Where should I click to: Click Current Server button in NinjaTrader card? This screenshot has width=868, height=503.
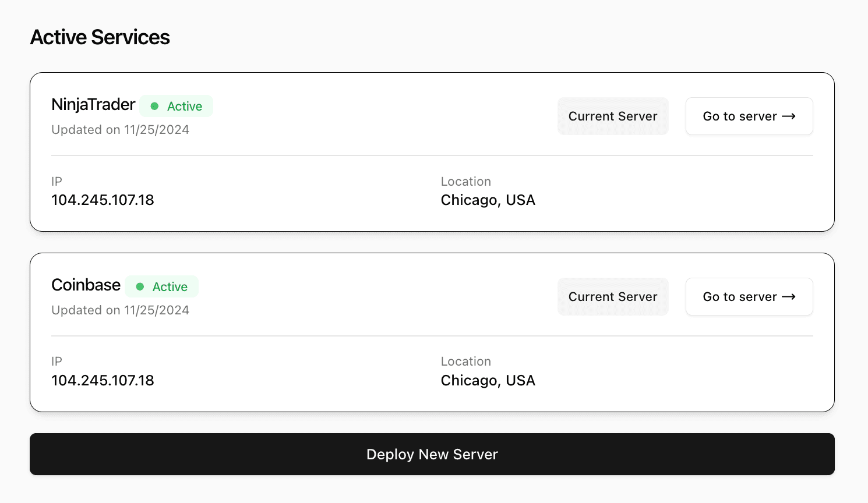(613, 116)
